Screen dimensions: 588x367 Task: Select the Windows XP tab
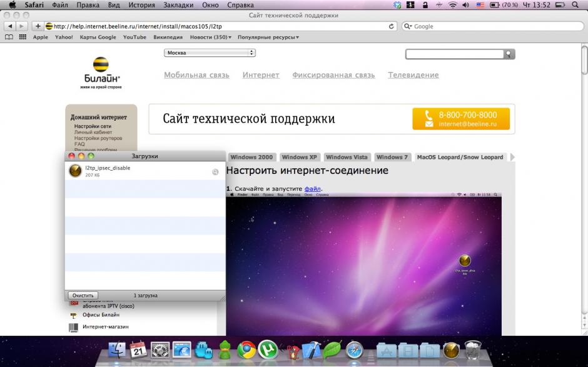pyautogui.click(x=299, y=157)
